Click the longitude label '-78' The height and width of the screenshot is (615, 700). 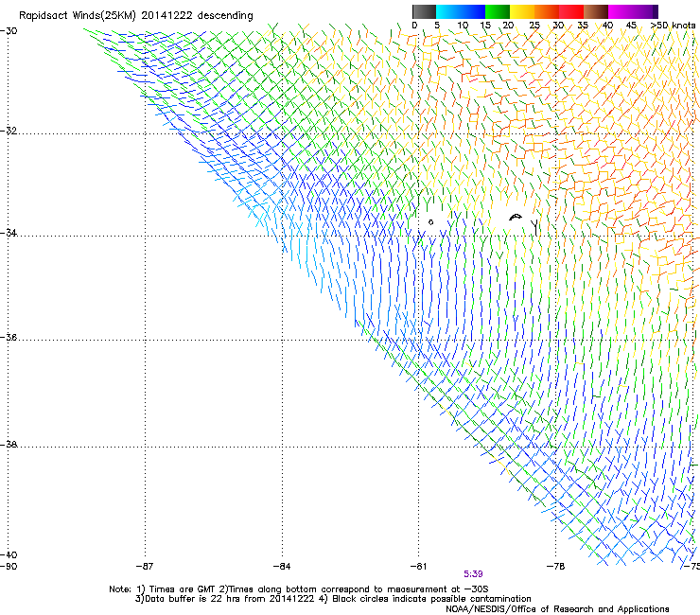(x=556, y=567)
